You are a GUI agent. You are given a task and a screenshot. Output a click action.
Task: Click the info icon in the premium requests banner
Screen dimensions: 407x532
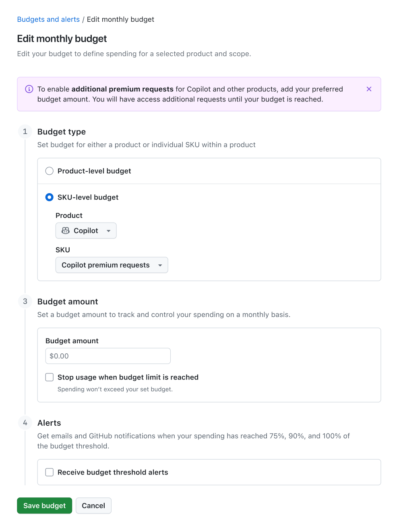pos(29,89)
